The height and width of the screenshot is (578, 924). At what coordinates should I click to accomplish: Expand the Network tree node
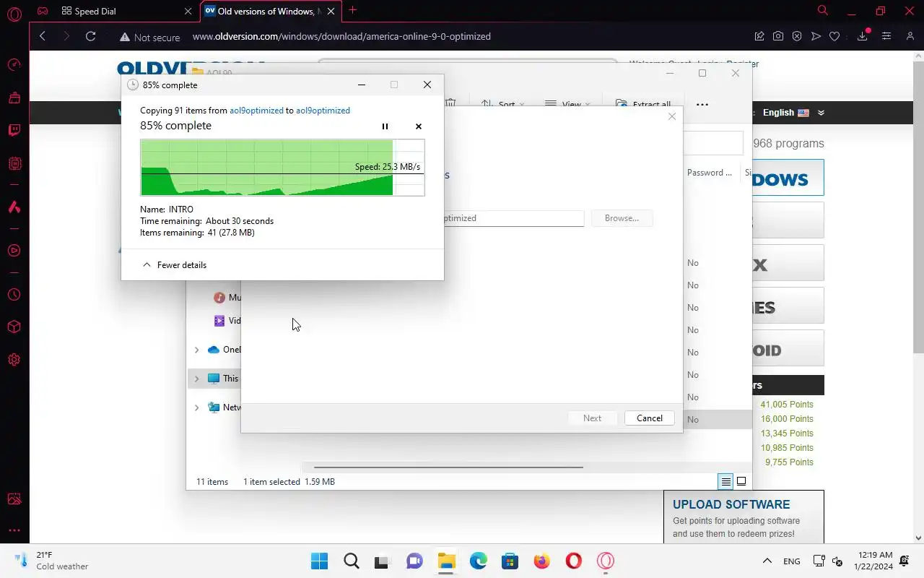click(x=196, y=407)
